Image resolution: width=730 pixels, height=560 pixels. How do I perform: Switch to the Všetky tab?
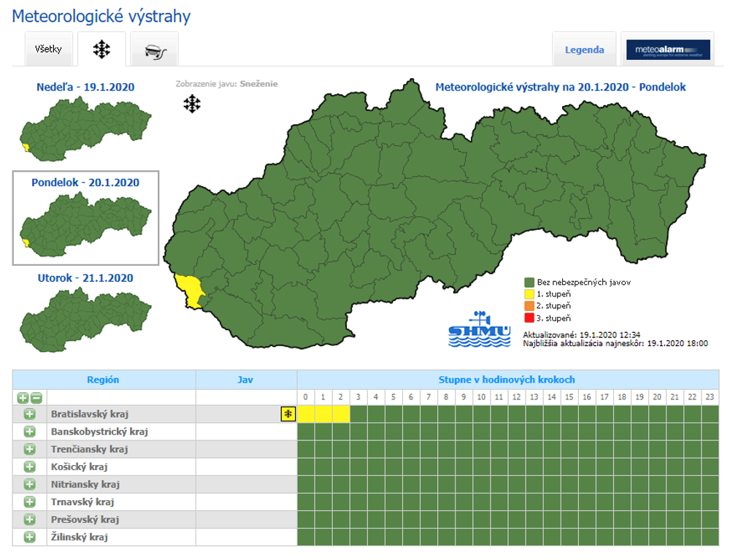point(48,50)
